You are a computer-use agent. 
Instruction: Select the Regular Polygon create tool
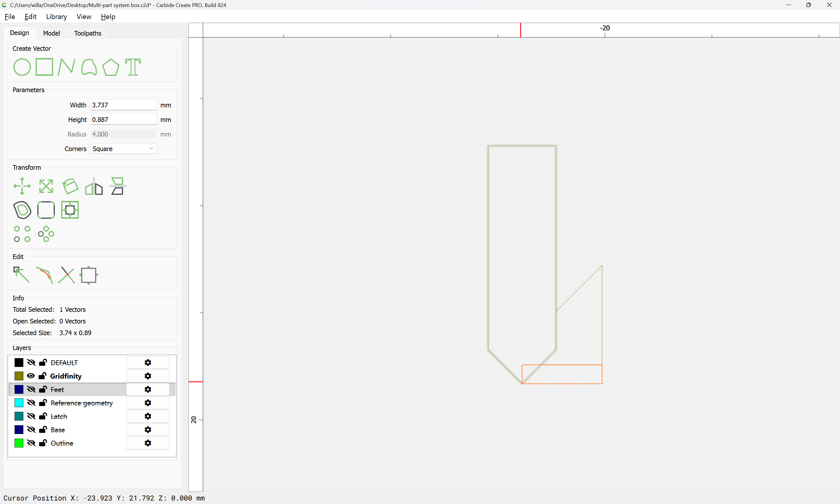111,67
